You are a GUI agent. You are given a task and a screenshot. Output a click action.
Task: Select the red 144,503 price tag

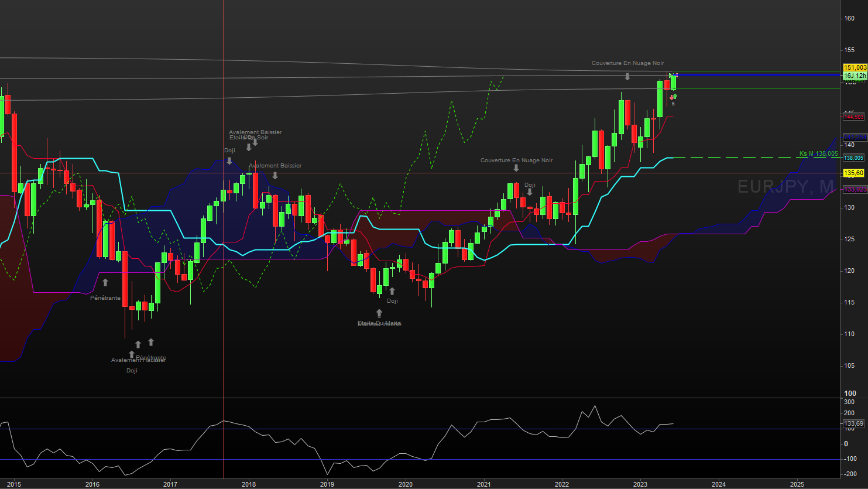(854, 117)
